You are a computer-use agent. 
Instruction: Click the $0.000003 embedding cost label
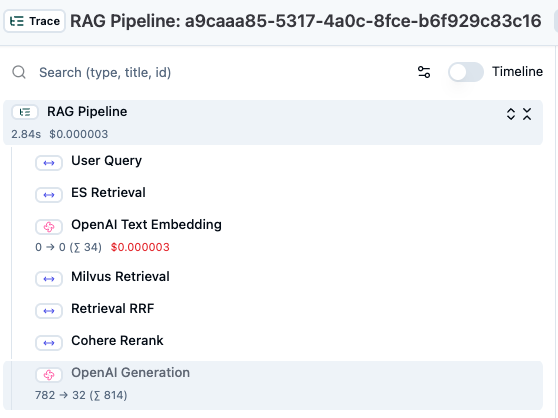pyautogui.click(x=140, y=247)
